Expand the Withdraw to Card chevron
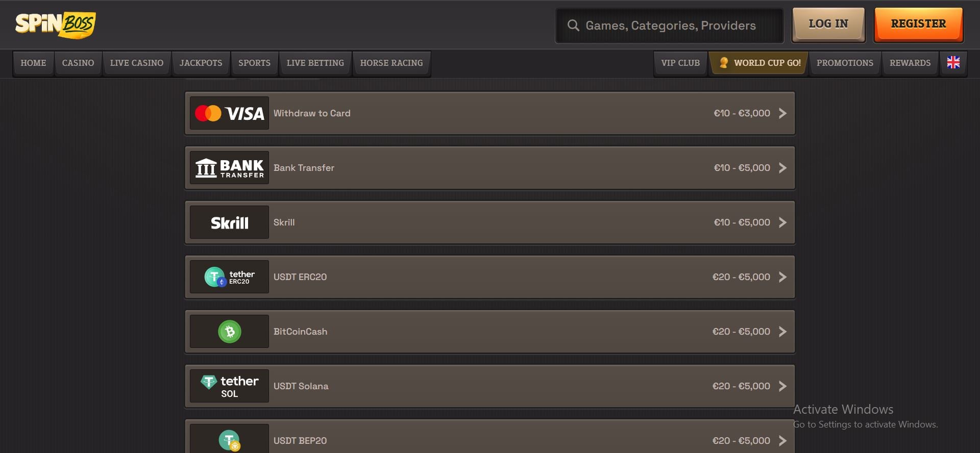This screenshot has width=980, height=453. click(x=782, y=113)
